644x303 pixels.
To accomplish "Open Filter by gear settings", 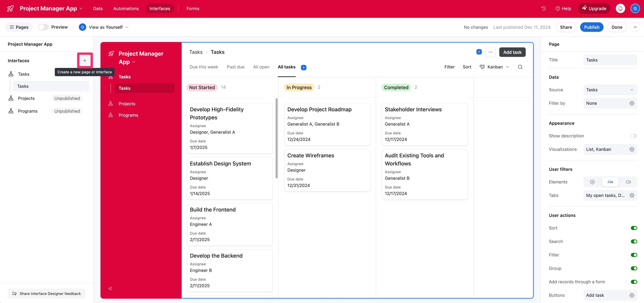I will (632, 103).
